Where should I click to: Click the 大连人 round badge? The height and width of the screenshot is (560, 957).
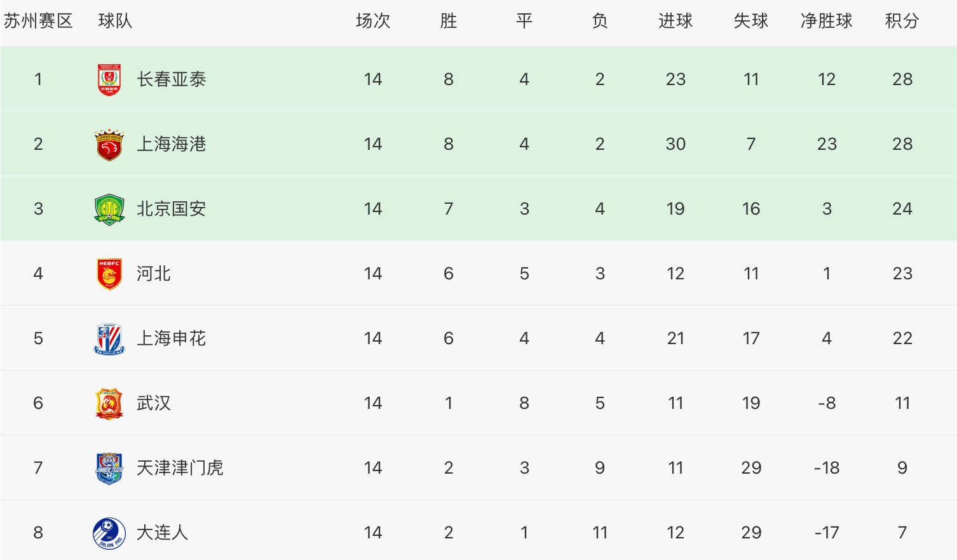[109, 533]
